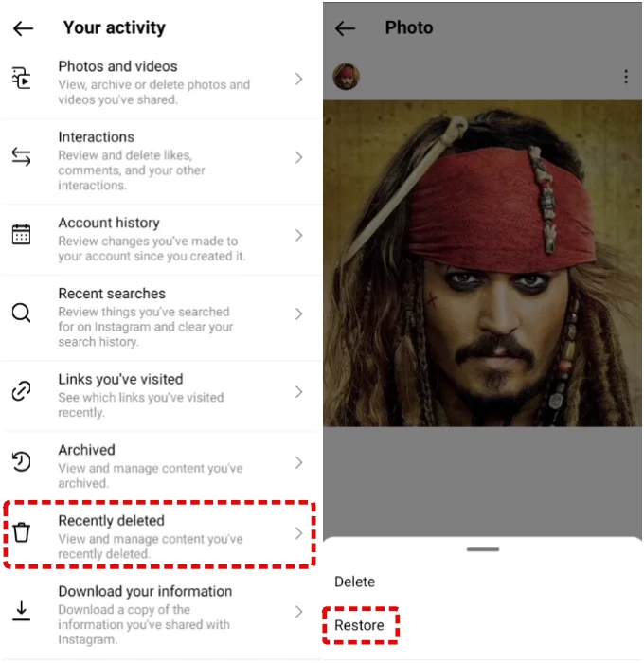Tap the Recent searches magnifier icon
This screenshot has width=644, height=663.
point(21,313)
